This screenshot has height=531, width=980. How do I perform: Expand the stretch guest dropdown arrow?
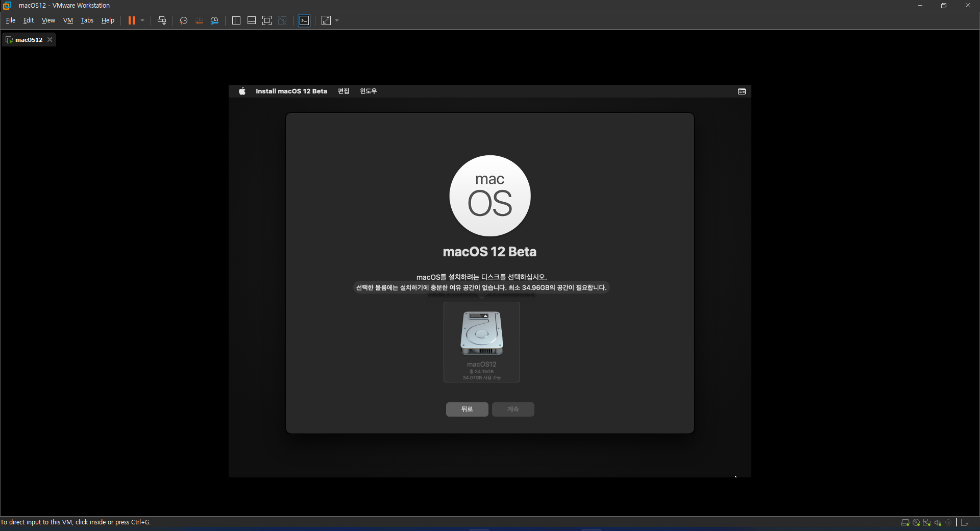337,20
